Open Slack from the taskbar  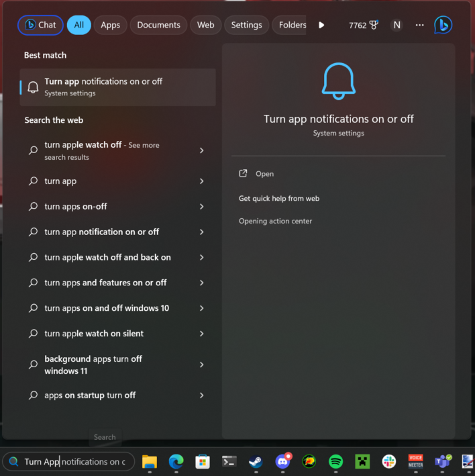[x=389, y=462]
